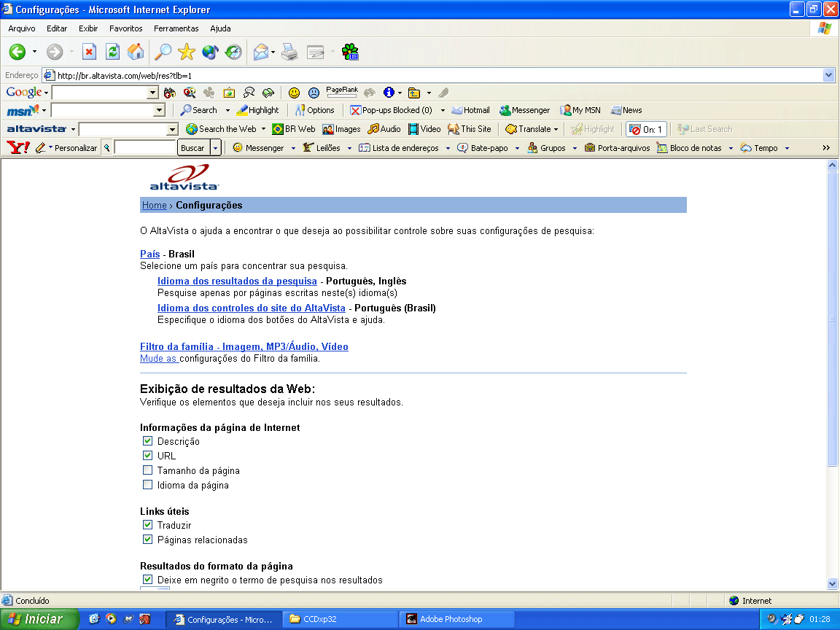Open the Editar menu
This screenshot has width=840, height=630.
click(x=57, y=28)
